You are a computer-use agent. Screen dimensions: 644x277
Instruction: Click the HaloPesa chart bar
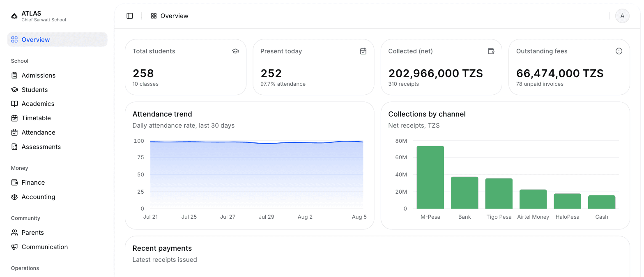[x=568, y=201]
